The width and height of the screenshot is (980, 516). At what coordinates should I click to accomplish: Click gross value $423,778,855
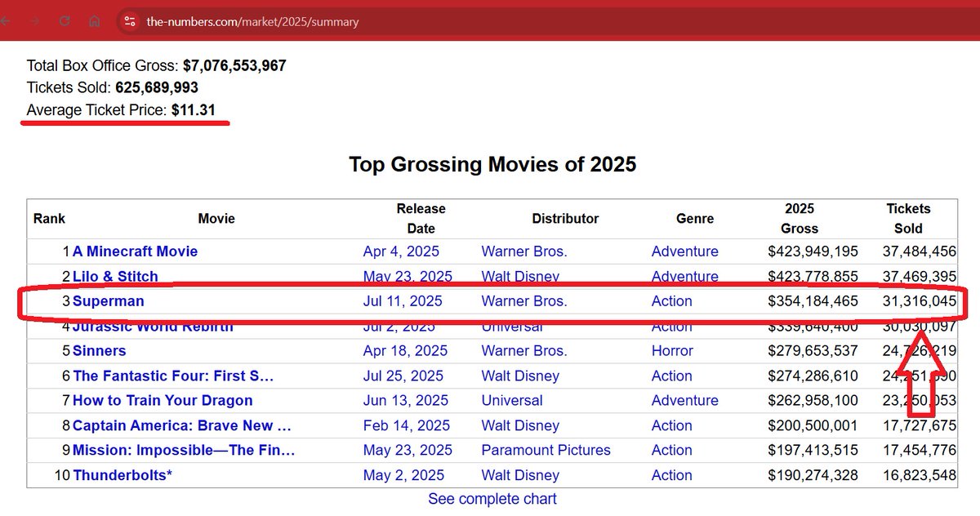[x=813, y=276]
